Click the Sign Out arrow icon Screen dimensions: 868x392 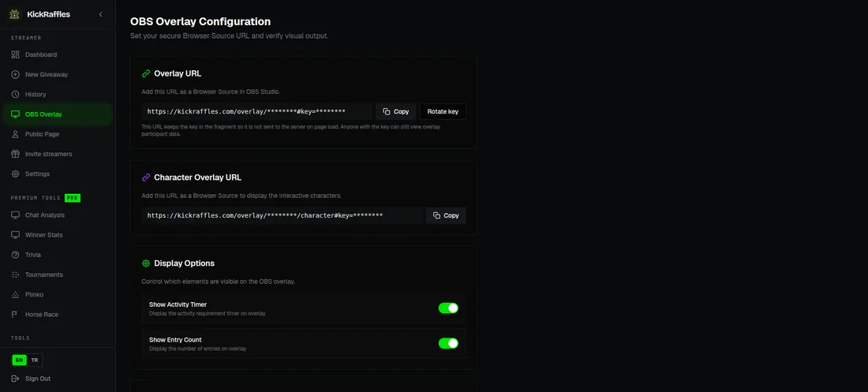16,379
